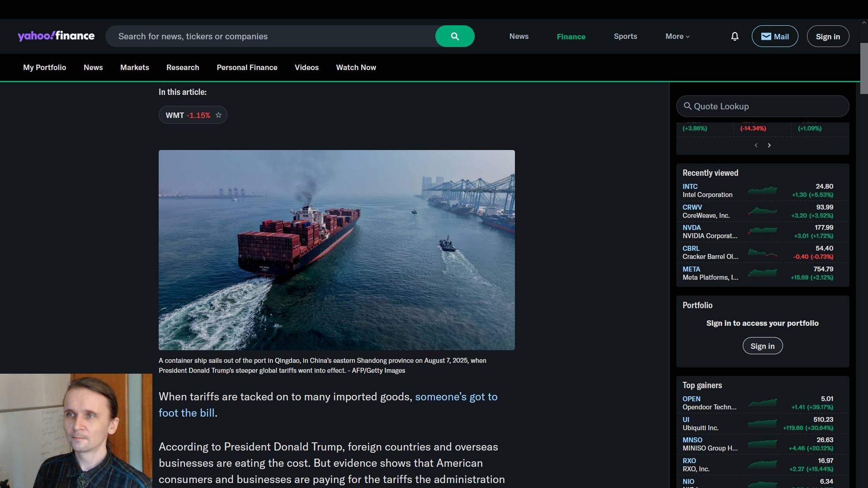This screenshot has height=488, width=868.
Task: Click the container ship article image
Action: (336, 250)
